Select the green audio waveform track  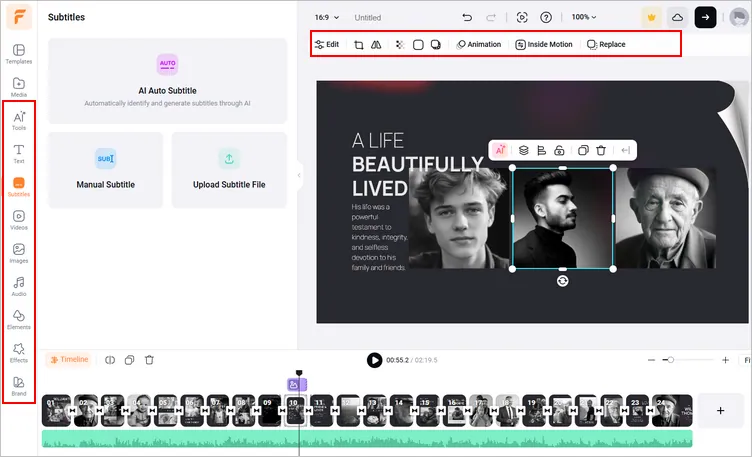pos(367,439)
